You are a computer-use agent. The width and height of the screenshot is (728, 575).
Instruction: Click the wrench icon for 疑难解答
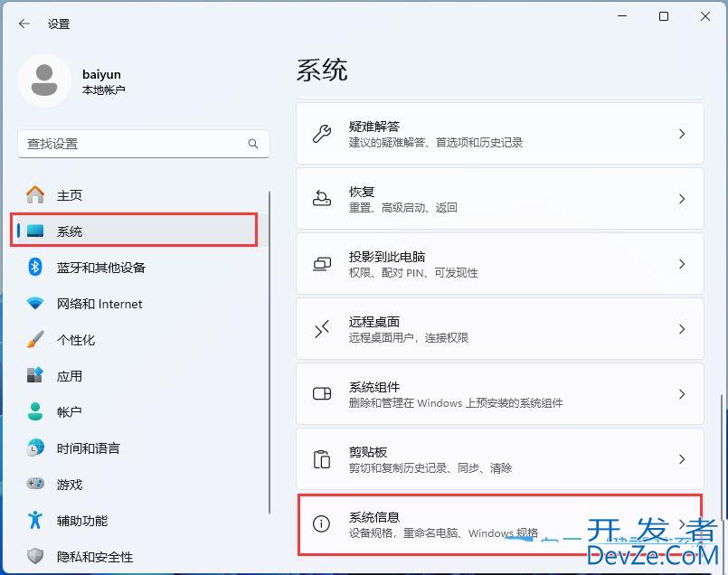tap(322, 134)
